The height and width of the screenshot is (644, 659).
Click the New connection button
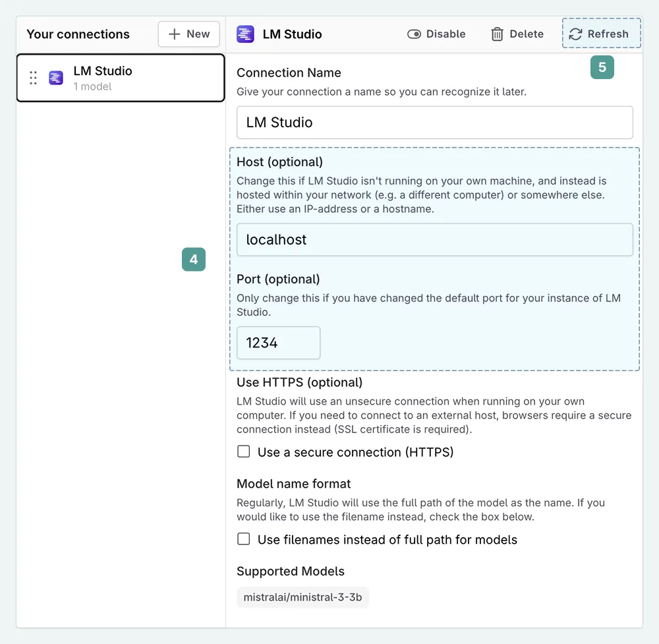188,34
